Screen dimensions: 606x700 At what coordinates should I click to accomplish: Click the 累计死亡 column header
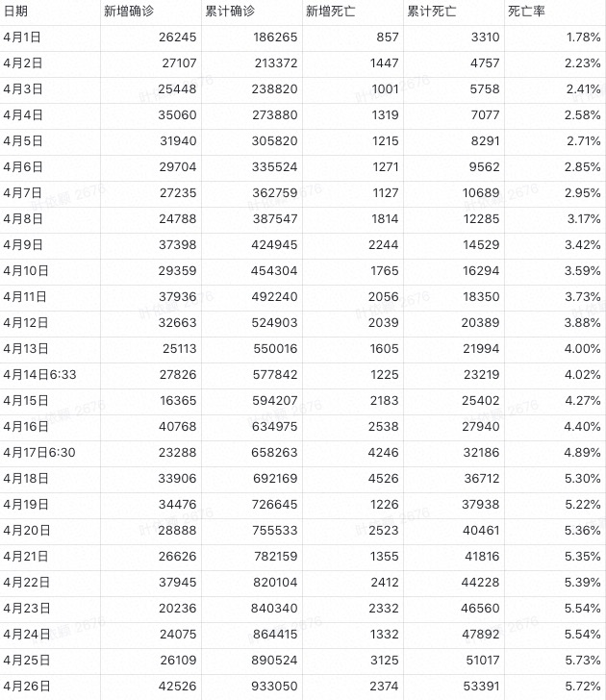[432, 12]
